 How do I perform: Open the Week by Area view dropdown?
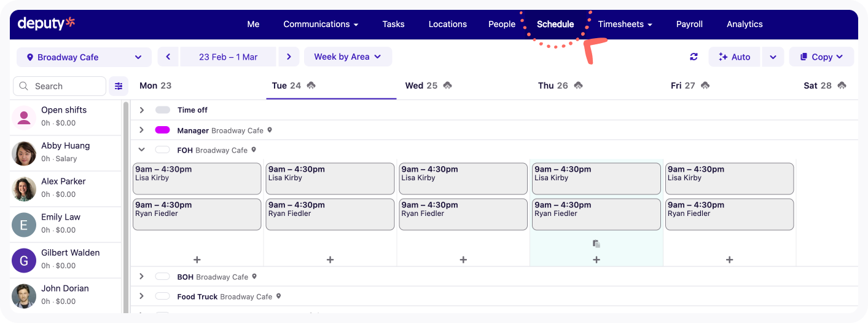point(348,57)
